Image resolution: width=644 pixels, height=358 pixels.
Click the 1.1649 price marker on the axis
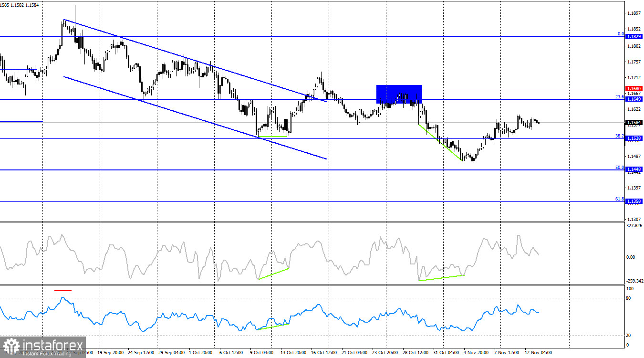(x=633, y=99)
